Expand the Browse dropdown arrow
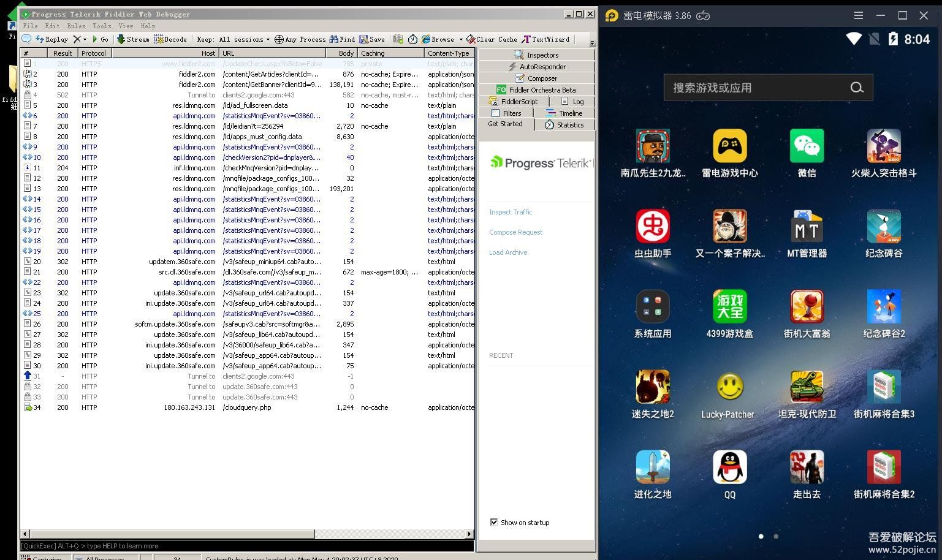942x560 pixels. pyautogui.click(x=461, y=39)
